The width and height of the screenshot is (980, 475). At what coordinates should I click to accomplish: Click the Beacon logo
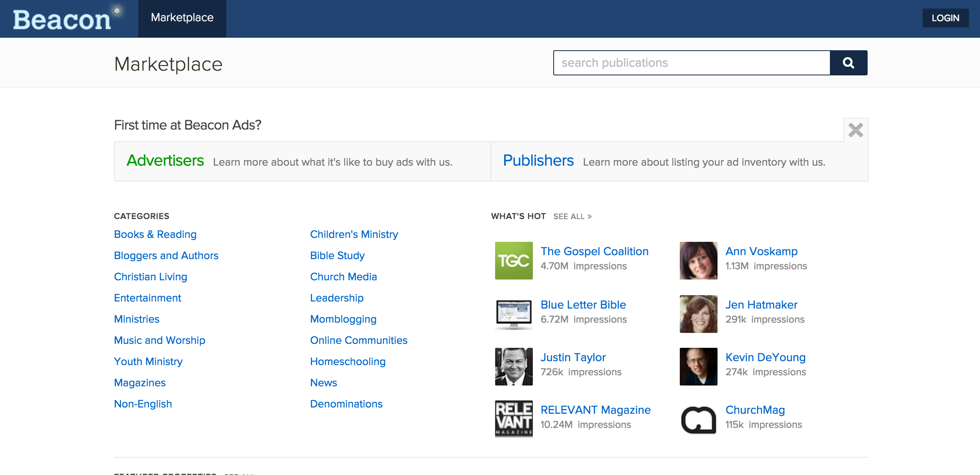point(62,19)
